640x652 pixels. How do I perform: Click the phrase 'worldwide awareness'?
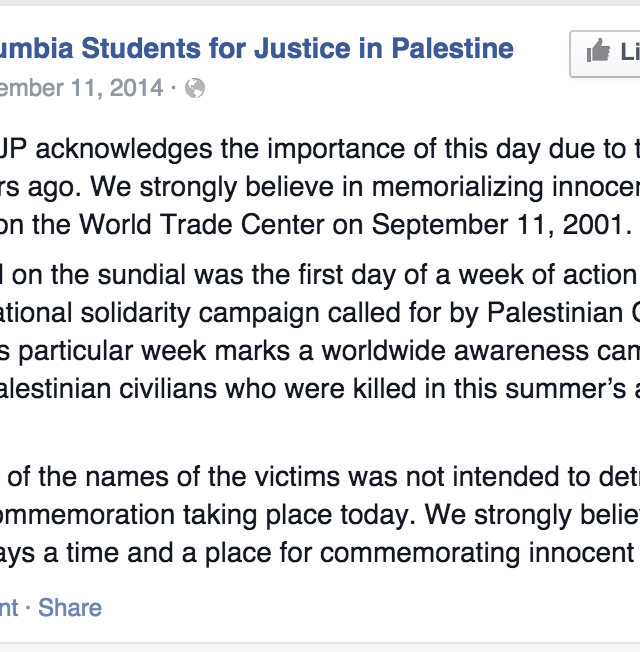coord(455,351)
